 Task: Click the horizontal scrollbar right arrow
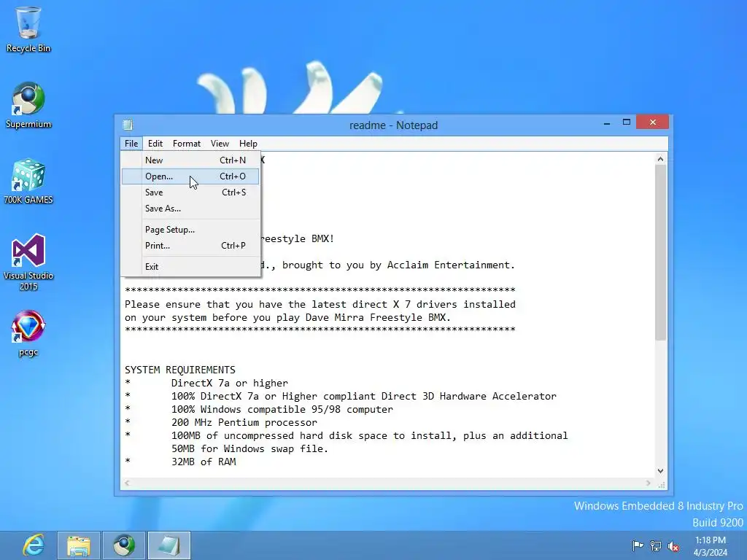click(648, 483)
